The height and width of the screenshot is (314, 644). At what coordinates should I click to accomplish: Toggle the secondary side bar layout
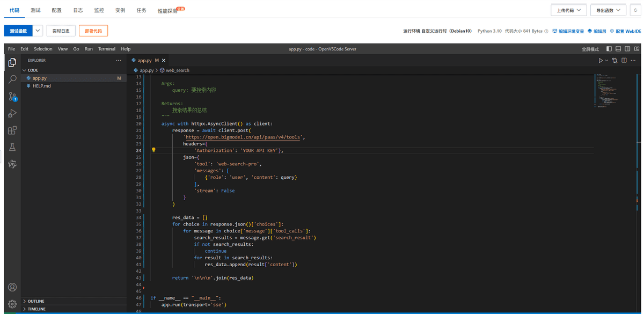click(x=627, y=49)
